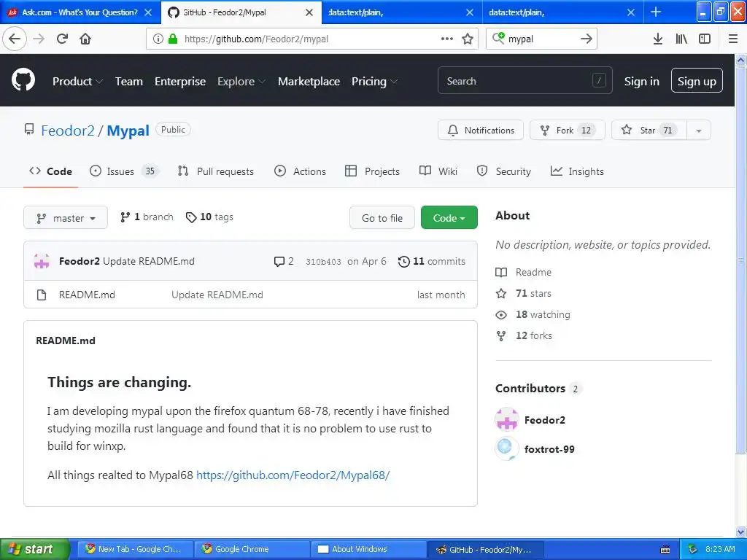Bookmark this page with star icon

[468, 39]
